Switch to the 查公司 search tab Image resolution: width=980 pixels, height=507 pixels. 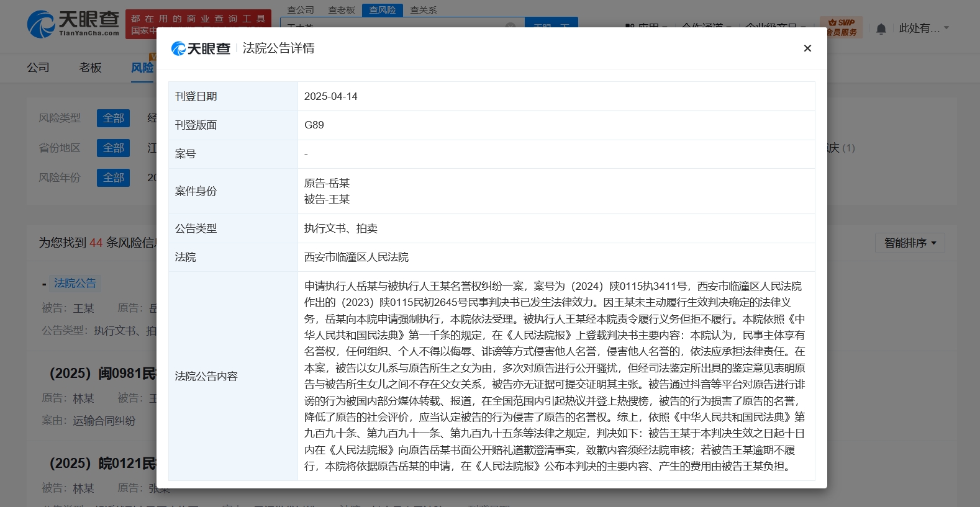pos(301,10)
